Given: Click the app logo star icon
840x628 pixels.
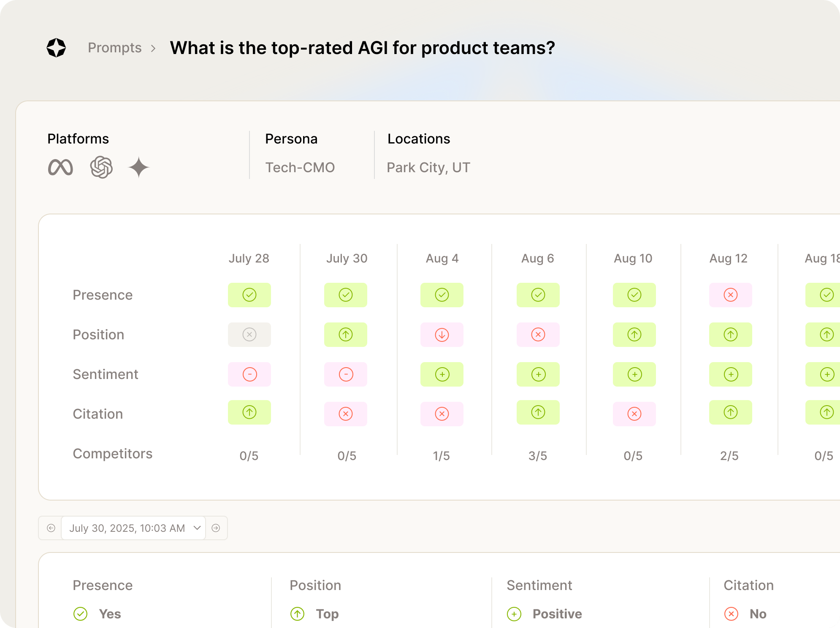Looking at the screenshot, I should pyautogui.click(x=56, y=48).
